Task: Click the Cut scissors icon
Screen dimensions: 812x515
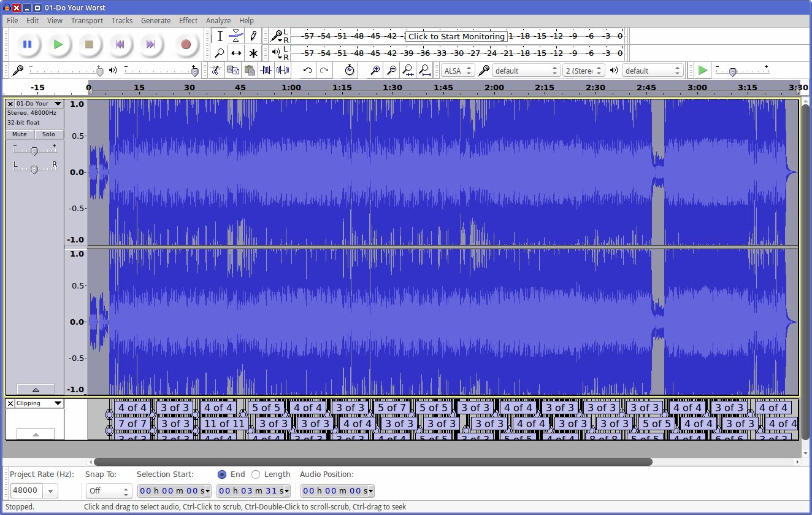Action: (x=216, y=71)
